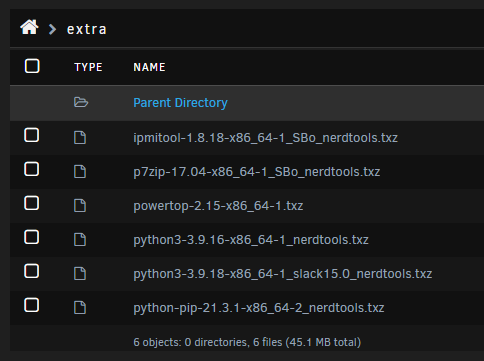The image size is (484, 361).
Task: Sort by TYPE column header
Action: point(88,67)
